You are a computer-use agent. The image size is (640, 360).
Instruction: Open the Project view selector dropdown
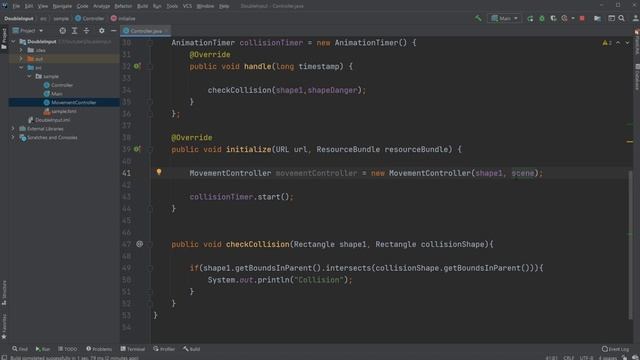coord(28,31)
